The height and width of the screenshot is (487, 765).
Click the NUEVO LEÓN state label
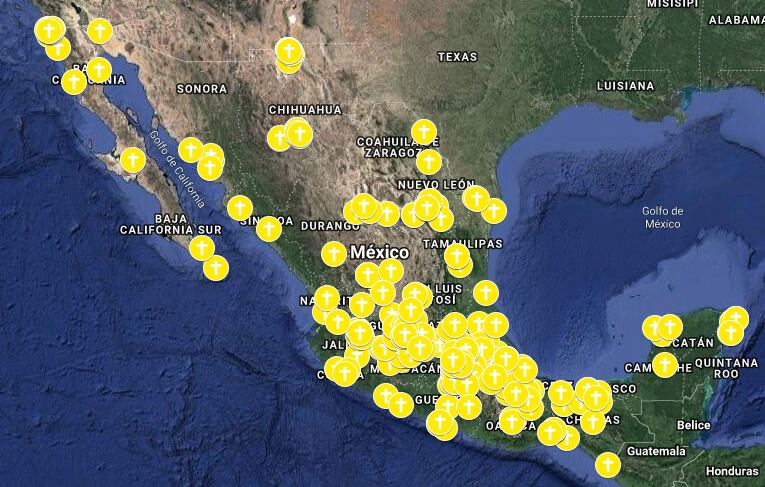click(436, 185)
